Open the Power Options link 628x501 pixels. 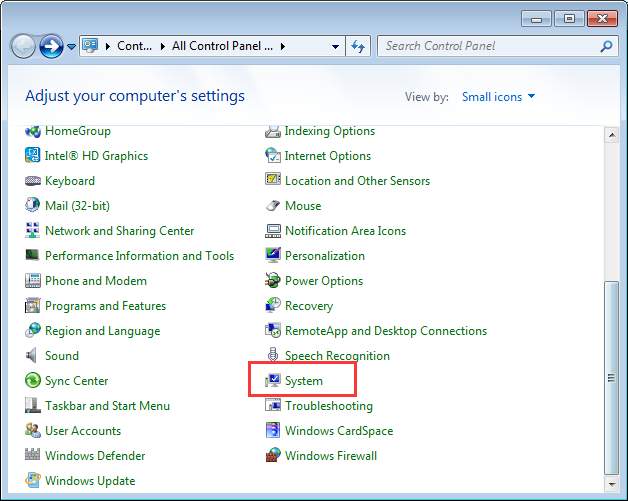coord(324,281)
